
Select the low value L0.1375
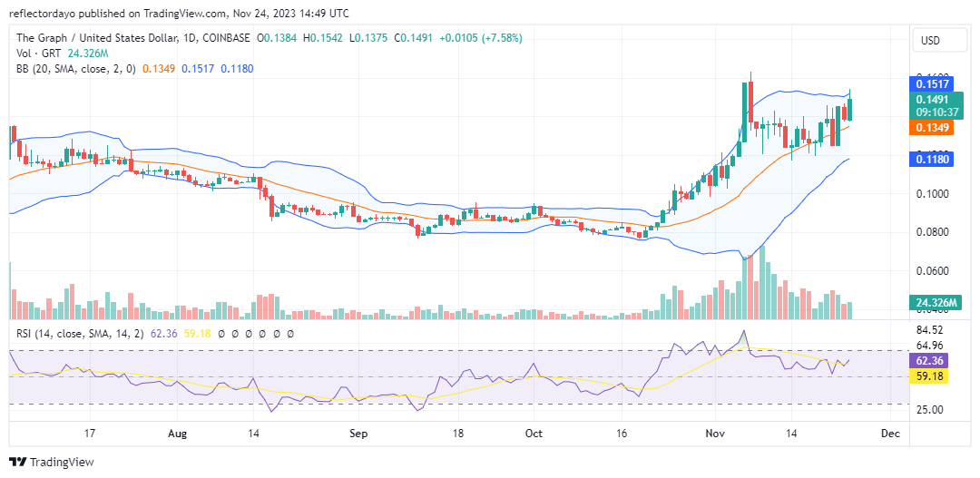click(368, 38)
